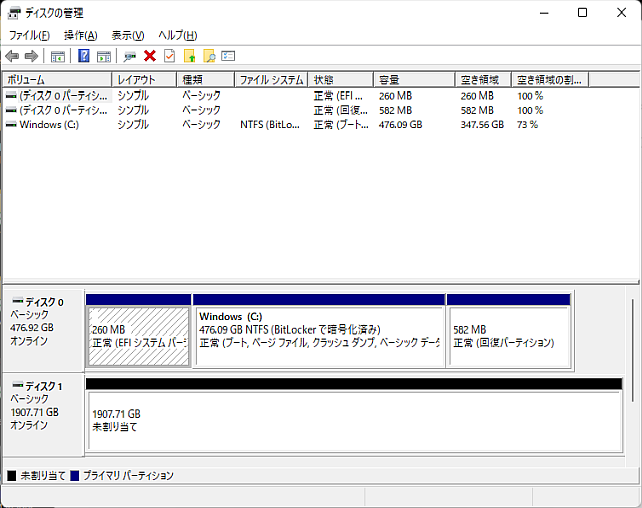Click the 347.56 GB free space cell
Viewport: 642px width, 508px height.
click(x=482, y=124)
